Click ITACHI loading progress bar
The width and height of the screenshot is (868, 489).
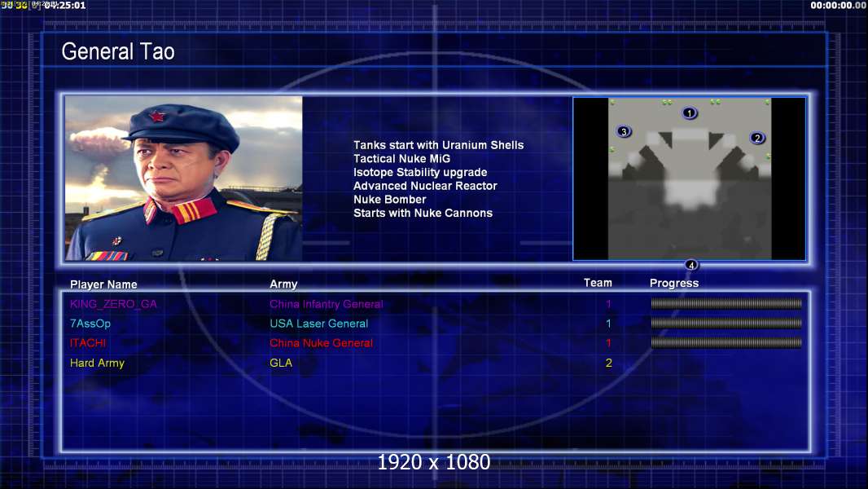pos(726,343)
